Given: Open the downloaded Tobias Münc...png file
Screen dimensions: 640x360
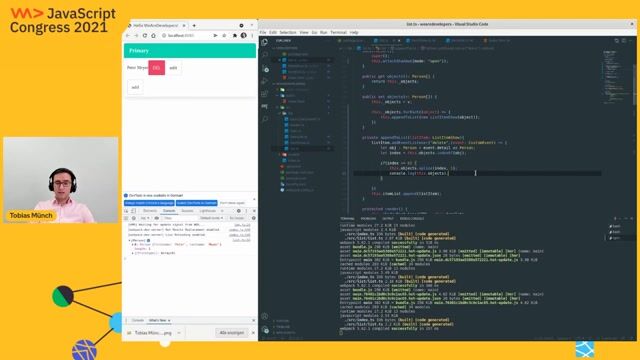Looking at the screenshot, I should tap(153, 333).
